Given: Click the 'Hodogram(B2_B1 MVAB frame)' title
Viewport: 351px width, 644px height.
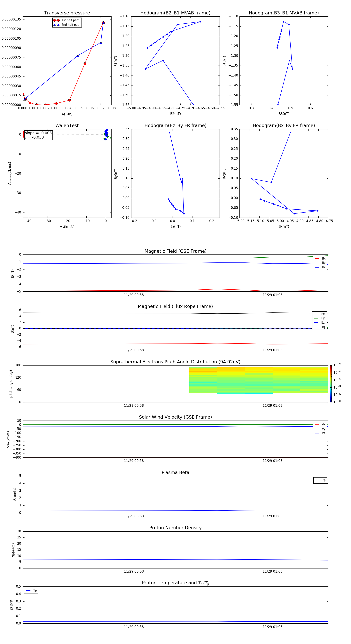Looking at the screenshot, I should 175,13.
